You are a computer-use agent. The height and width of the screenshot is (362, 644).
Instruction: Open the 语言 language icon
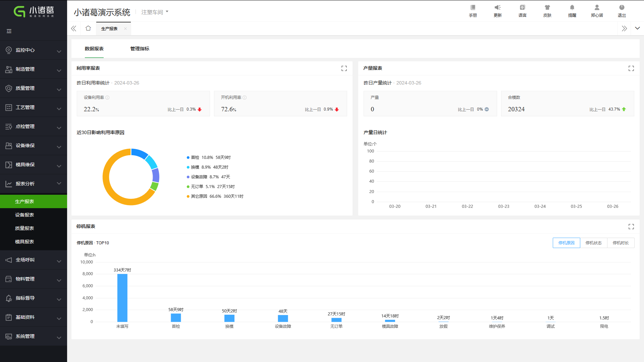click(522, 8)
